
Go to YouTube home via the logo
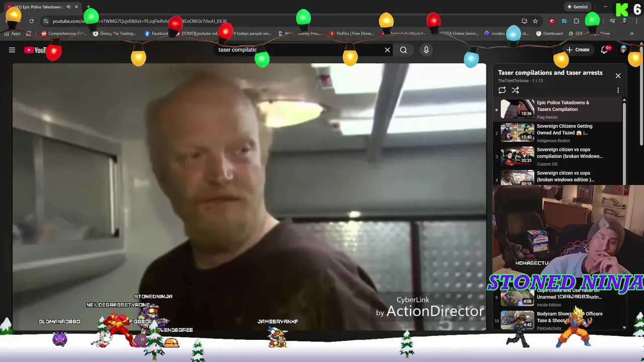click(x=35, y=50)
